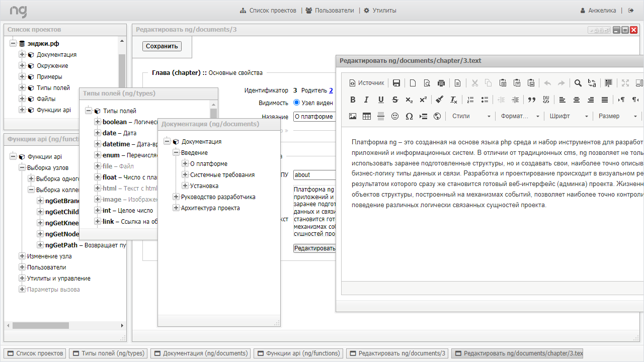The width and height of the screenshot is (644, 362).
Task: Click the Smiley icon
Action: [395, 116]
